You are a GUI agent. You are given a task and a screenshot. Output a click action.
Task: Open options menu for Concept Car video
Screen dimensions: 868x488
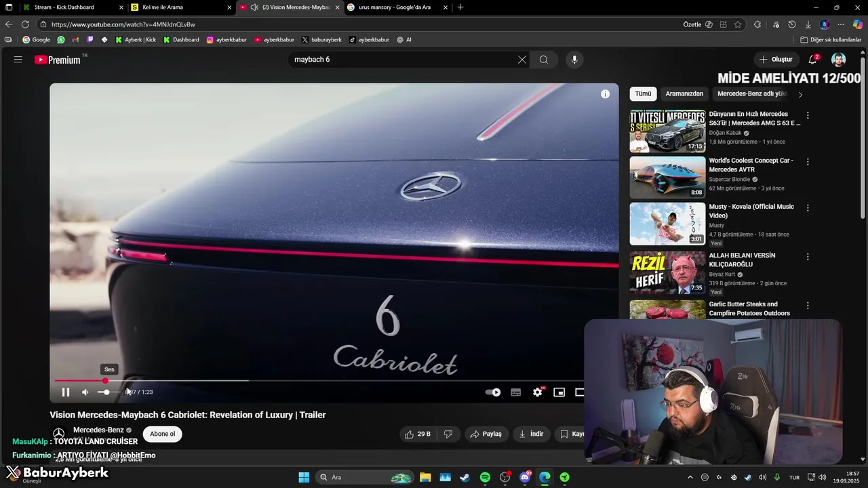808,162
